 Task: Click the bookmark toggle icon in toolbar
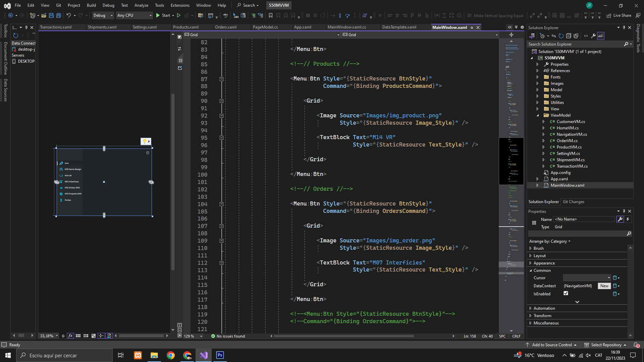click(270, 15)
